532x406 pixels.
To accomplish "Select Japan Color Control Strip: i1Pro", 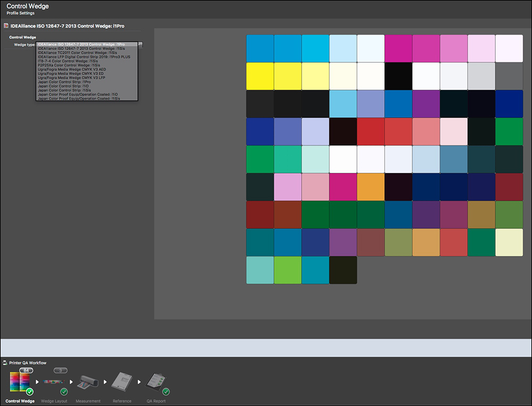I will [x=64, y=82].
